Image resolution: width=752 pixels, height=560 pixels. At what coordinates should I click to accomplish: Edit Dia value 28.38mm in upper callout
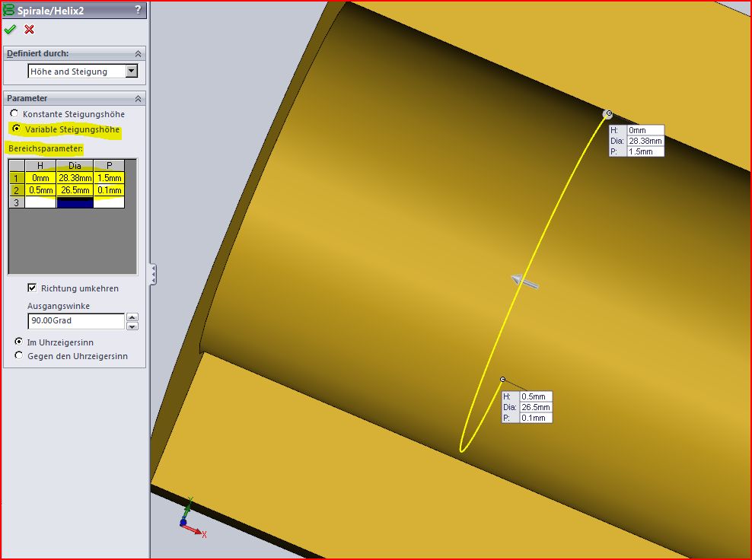click(645, 141)
